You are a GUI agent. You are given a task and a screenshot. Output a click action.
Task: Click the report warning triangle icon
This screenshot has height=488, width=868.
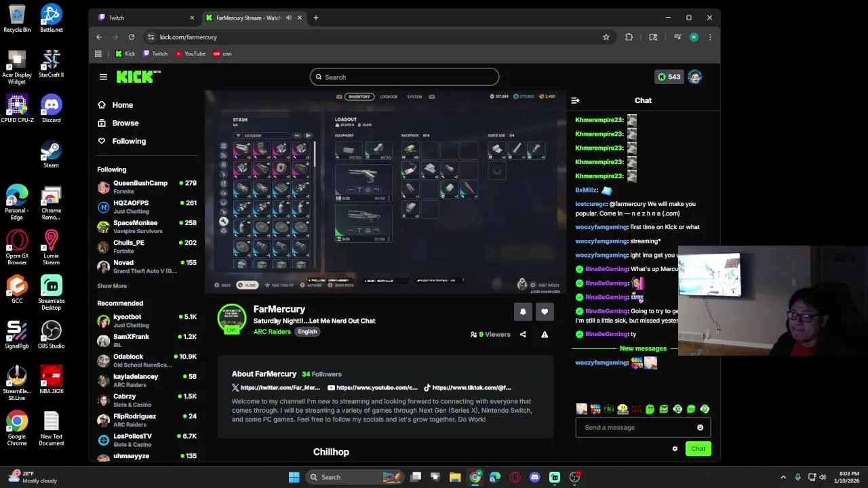545,334
